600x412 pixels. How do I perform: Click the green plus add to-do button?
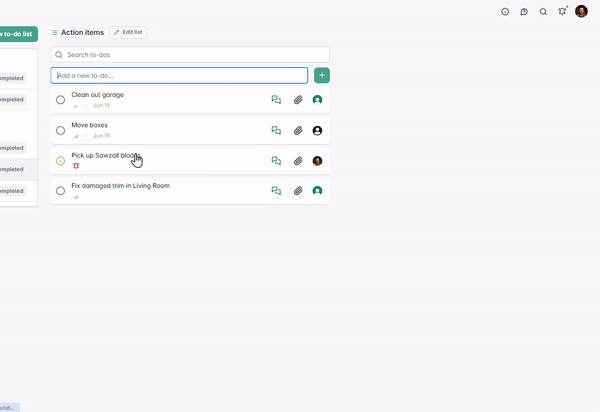(322, 76)
